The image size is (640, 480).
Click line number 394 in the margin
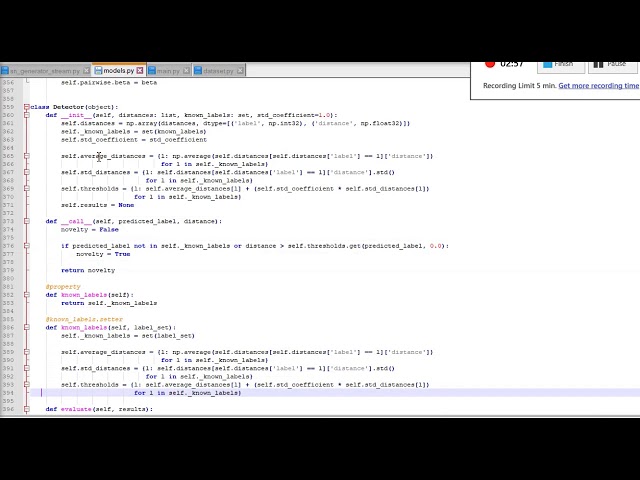click(x=8, y=393)
